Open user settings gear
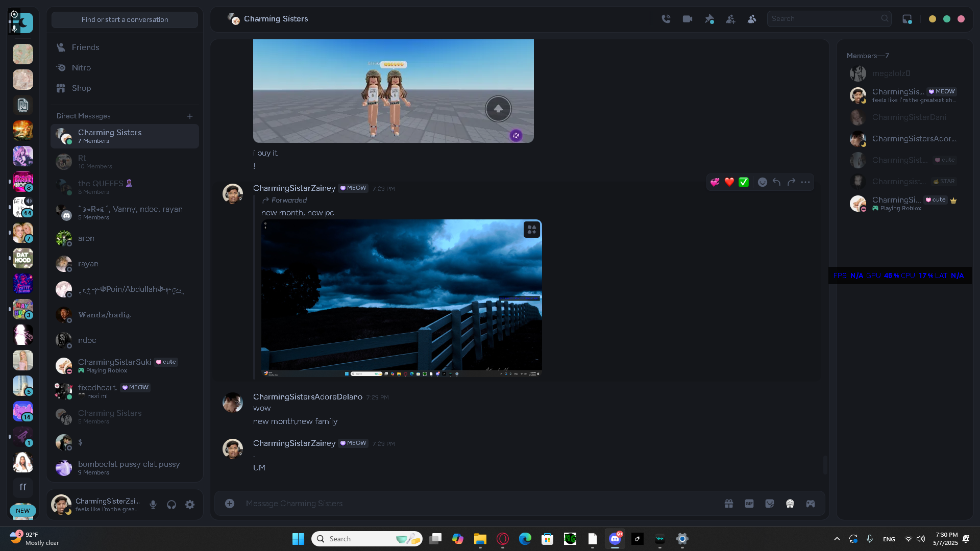Viewport: 980px width, 551px height. click(x=190, y=505)
